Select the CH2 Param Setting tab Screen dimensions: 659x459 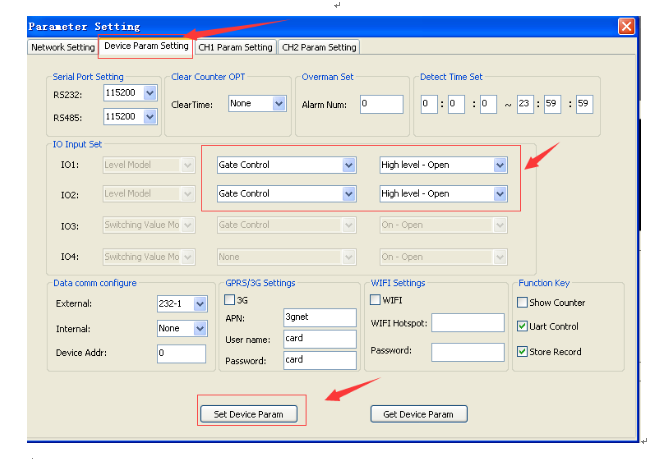[319, 47]
